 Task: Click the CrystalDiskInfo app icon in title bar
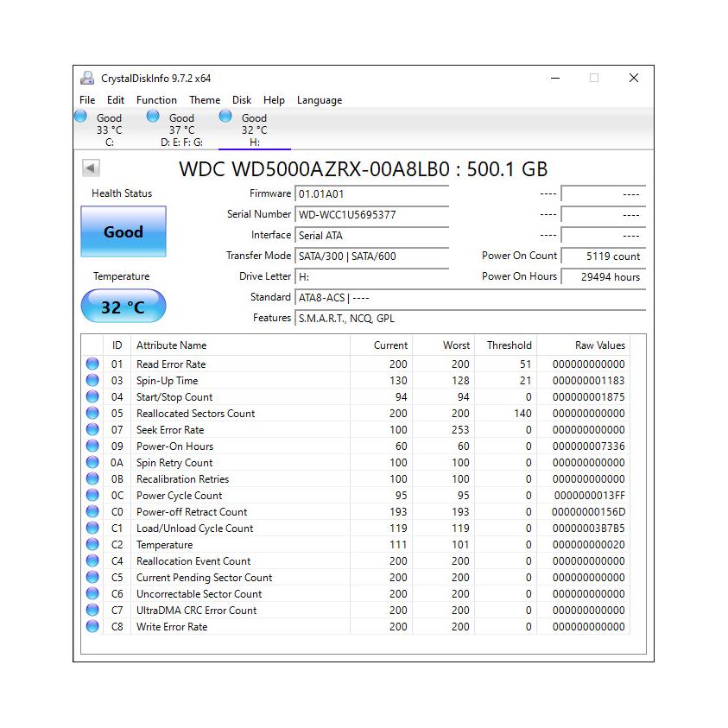click(x=87, y=78)
